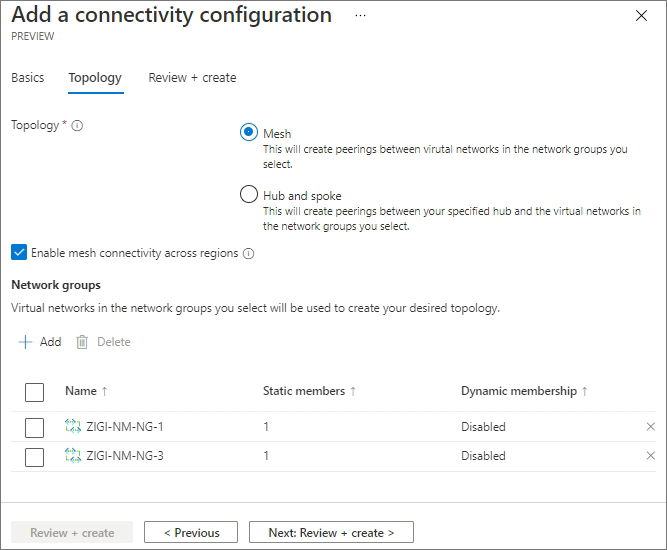Click the ZIGI-NM-NG-1 network group icon
This screenshot has height=550, width=667.
72,427
